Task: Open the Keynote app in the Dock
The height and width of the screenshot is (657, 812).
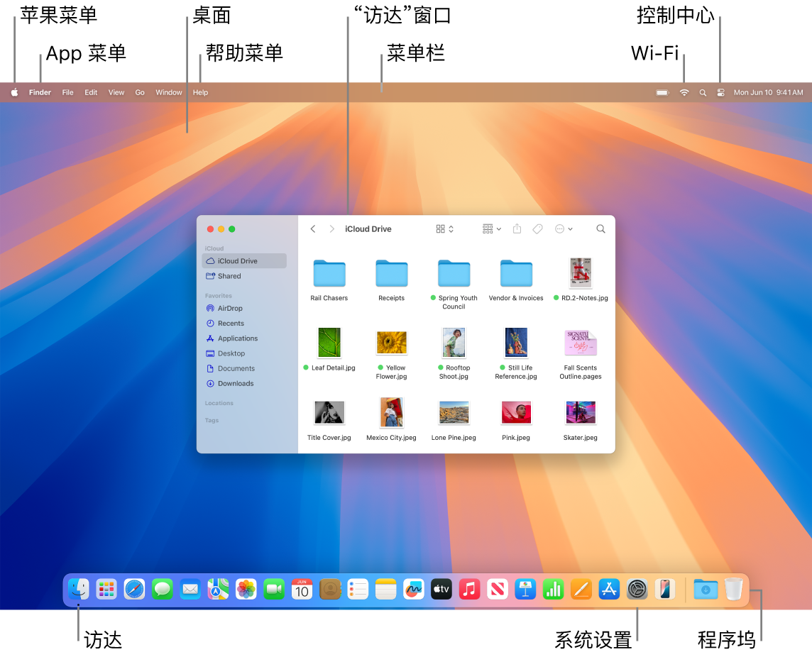Action: 525,589
